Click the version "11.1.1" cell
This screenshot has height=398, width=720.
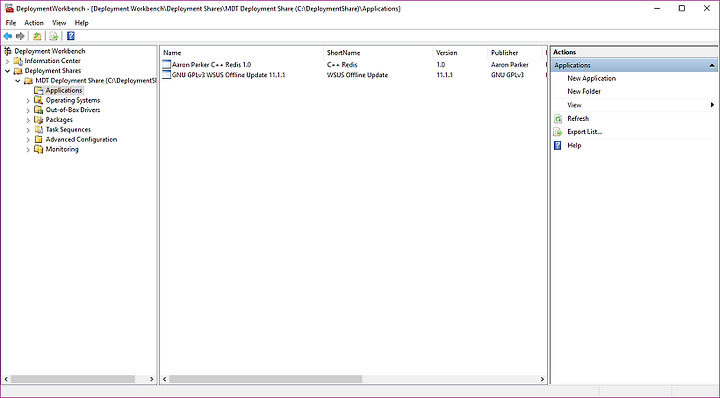click(x=444, y=75)
